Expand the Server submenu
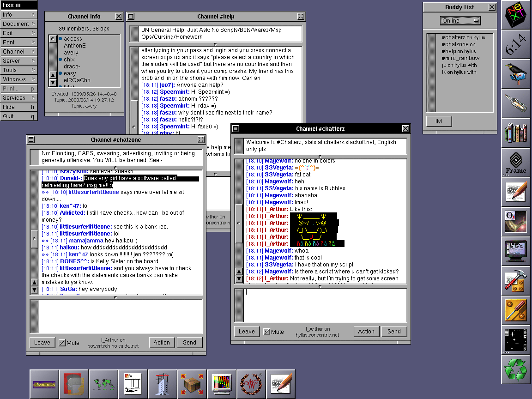The image size is (532, 399). tap(18, 61)
